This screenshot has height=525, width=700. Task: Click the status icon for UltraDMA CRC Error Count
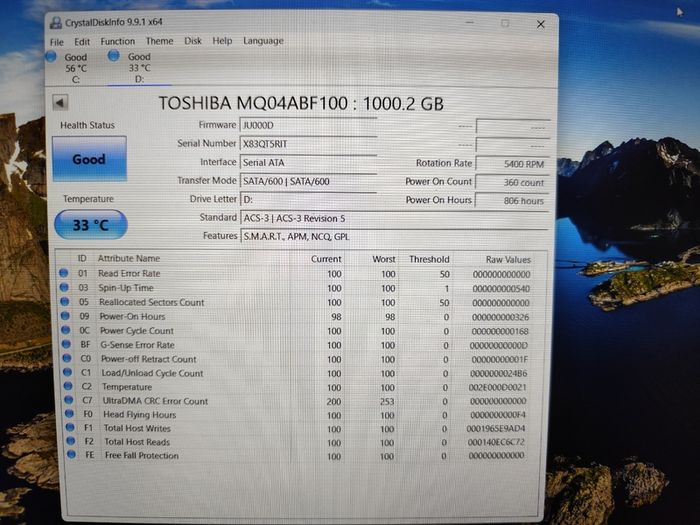click(x=69, y=400)
